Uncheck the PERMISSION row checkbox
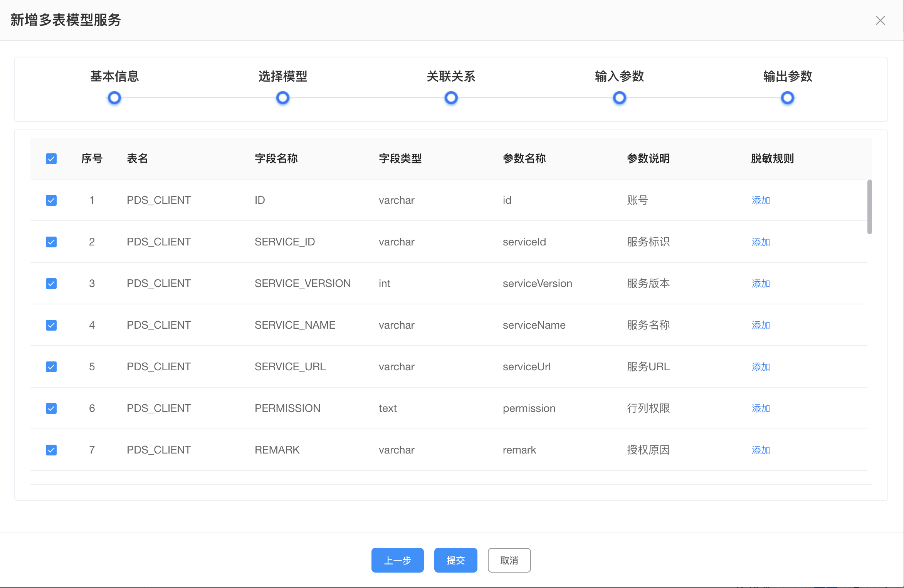Viewport: 904px width, 588px height. coord(51,408)
